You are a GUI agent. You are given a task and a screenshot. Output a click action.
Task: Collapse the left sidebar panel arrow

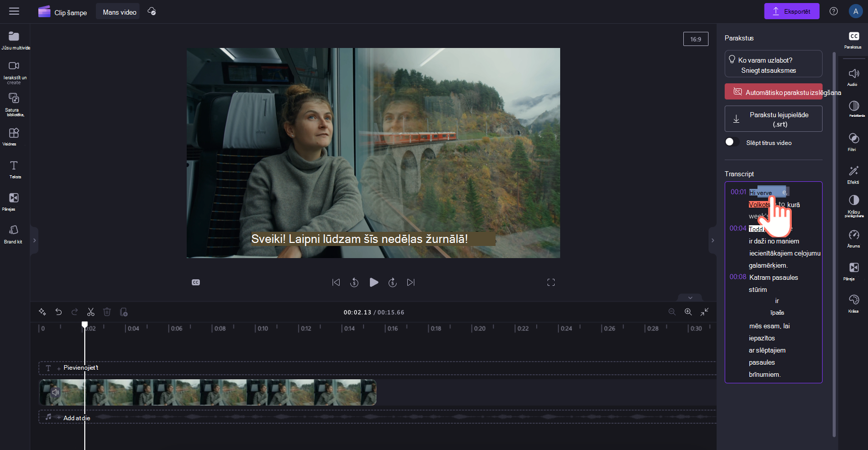click(x=34, y=240)
